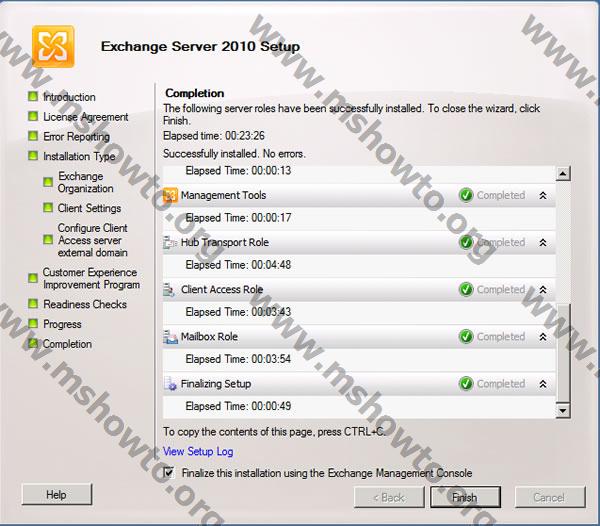Select the Error Reporting wizard step
600x526 pixels.
pos(77,137)
